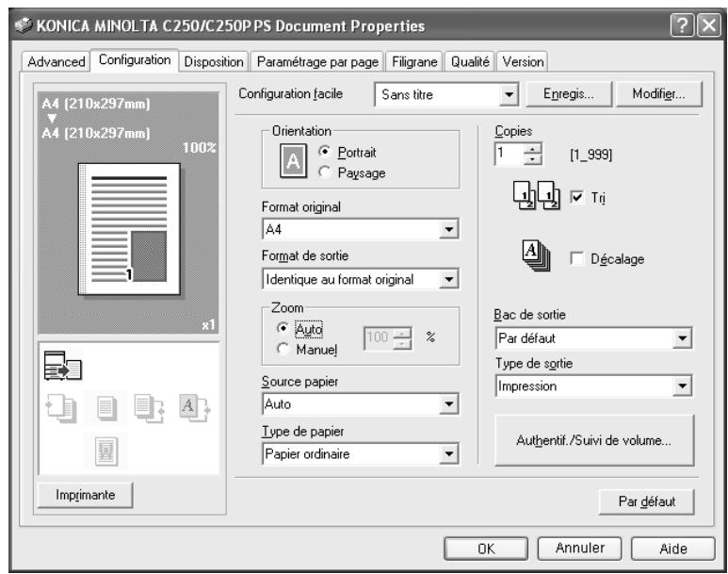Click the portrait orientation page icon
This screenshot has height=574, width=728.
[x=293, y=161]
